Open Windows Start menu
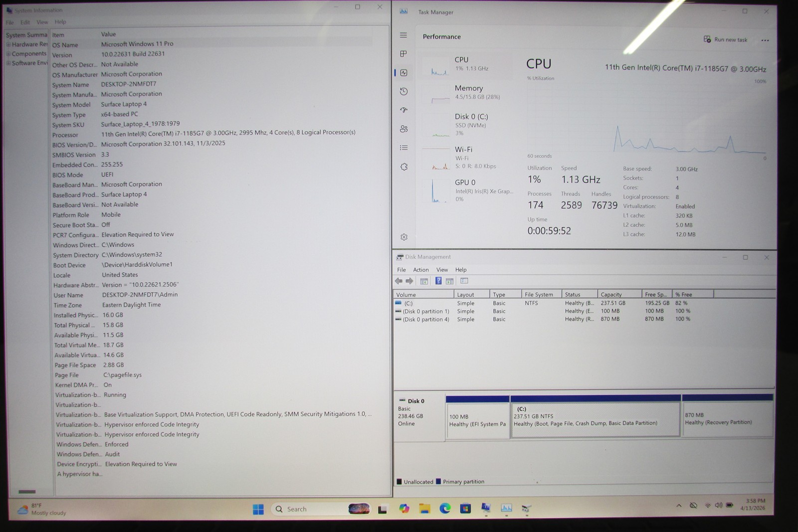Viewport: 798px width, 532px height. pyautogui.click(x=258, y=509)
